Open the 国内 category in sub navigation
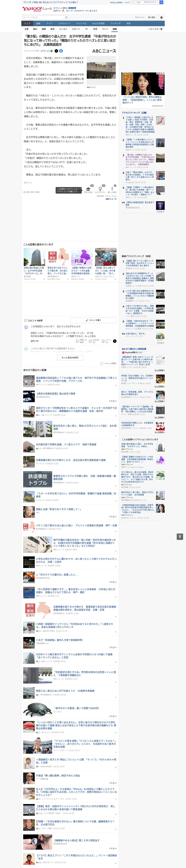Screen dimensions: 186x868 pos(35,29)
